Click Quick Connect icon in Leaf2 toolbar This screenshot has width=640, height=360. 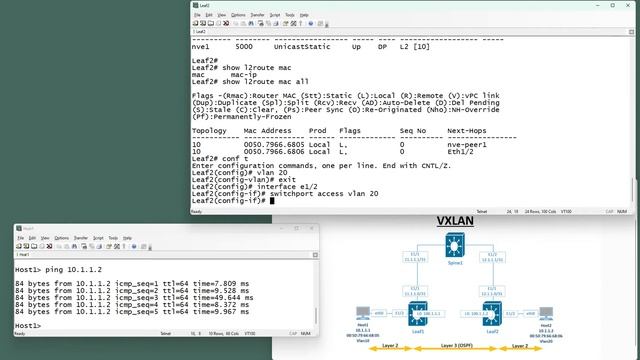click(203, 23)
